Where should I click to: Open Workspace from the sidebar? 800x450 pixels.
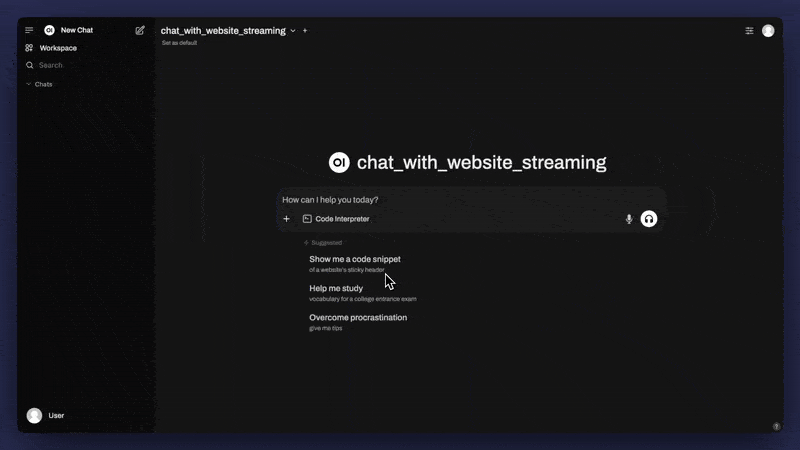[57, 48]
